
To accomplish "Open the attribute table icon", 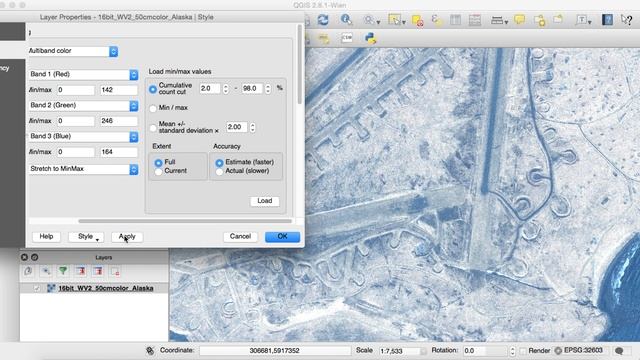I will point(456,20).
